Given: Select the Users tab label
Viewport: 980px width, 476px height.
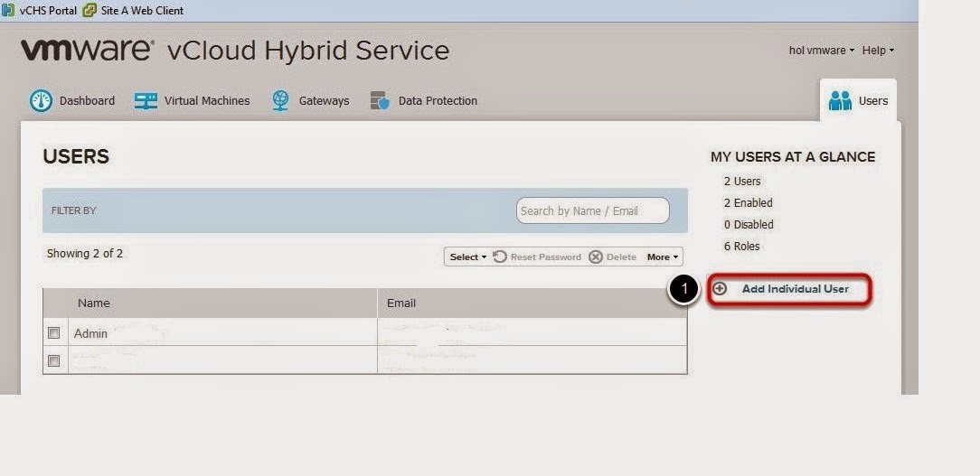Looking at the screenshot, I should point(873,100).
